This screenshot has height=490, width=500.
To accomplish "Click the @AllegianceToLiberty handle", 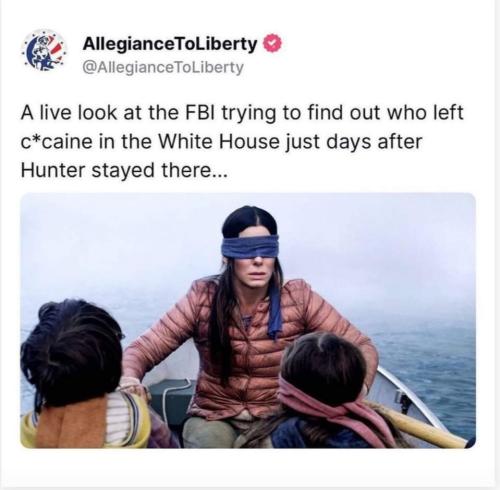I will click(x=163, y=68).
